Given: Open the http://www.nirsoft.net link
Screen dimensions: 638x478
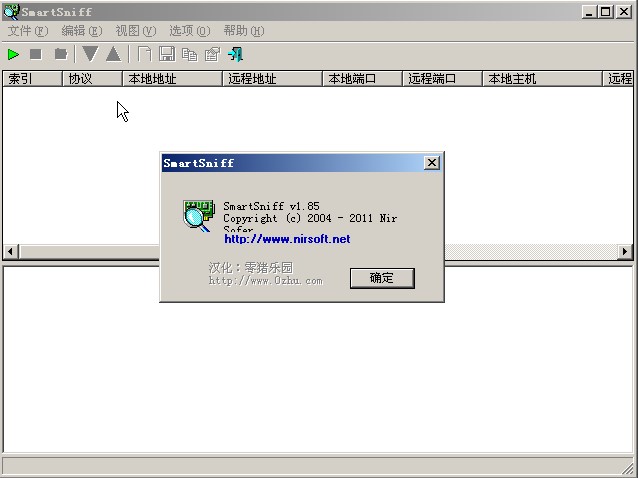Looking at the screenshot, I should 287,239.
